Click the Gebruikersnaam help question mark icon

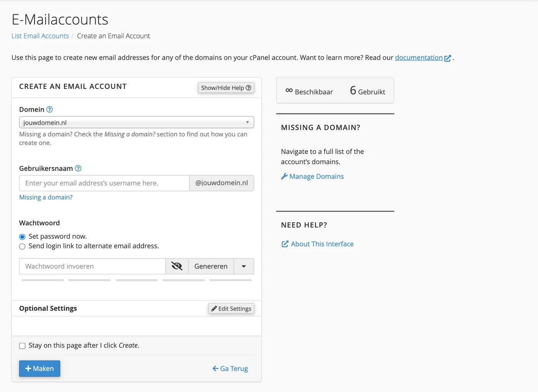point(78,168)
